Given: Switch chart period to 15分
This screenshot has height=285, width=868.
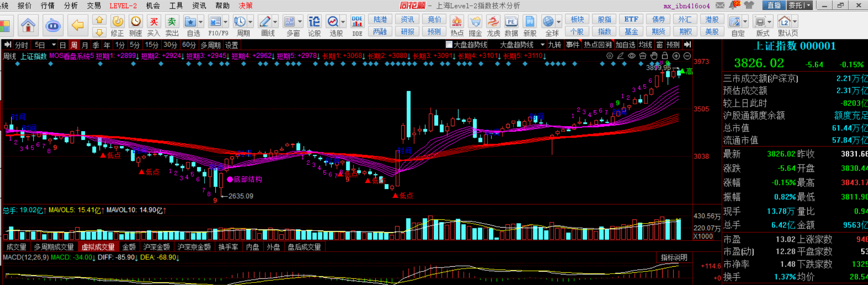Looking at the screenshot, I should coord(152,45).
